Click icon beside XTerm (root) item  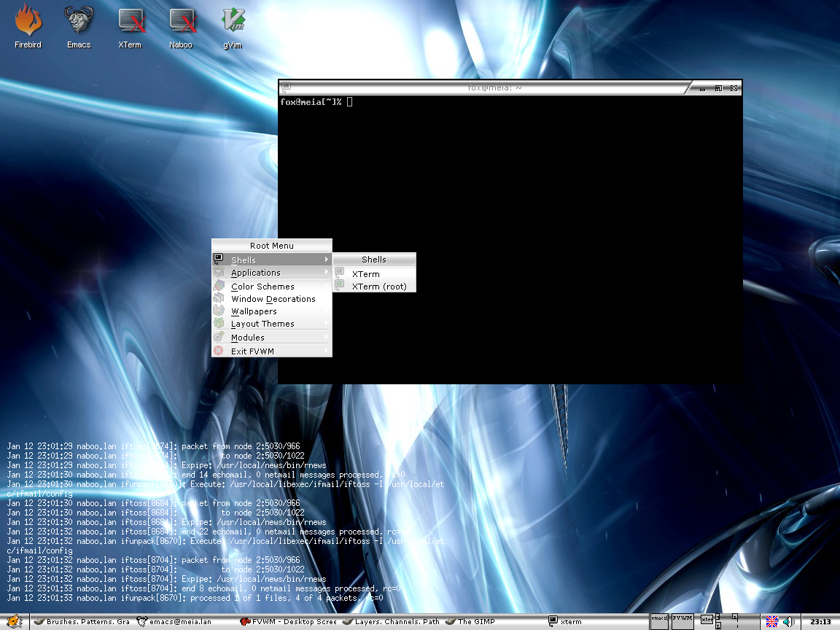point(340,286)
